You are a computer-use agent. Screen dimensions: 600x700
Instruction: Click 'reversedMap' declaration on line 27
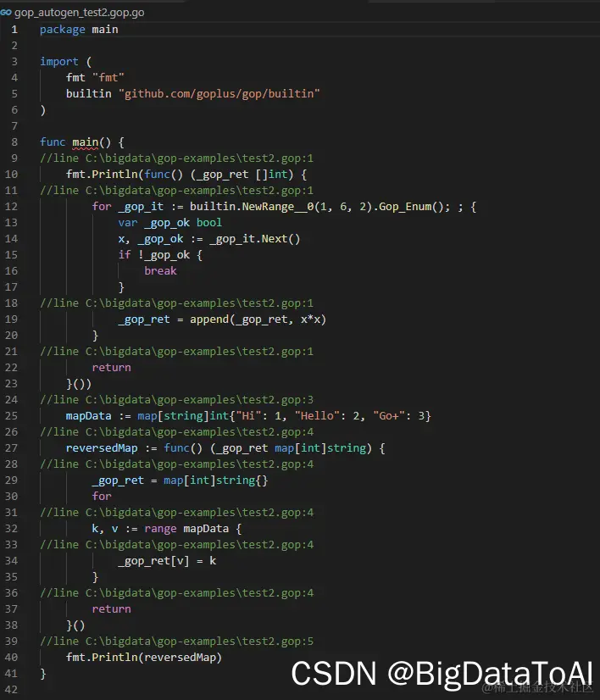click(102, 448)
